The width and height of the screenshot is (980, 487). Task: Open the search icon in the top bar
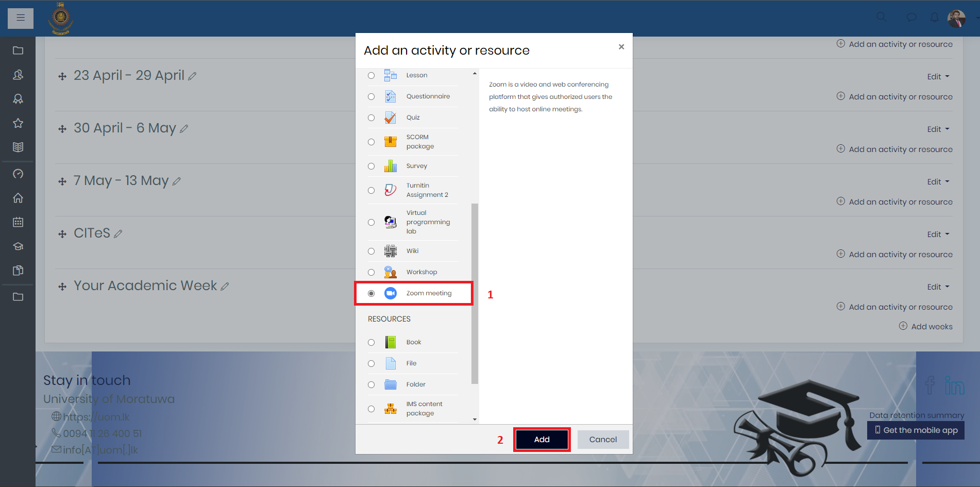click(881, 17)
